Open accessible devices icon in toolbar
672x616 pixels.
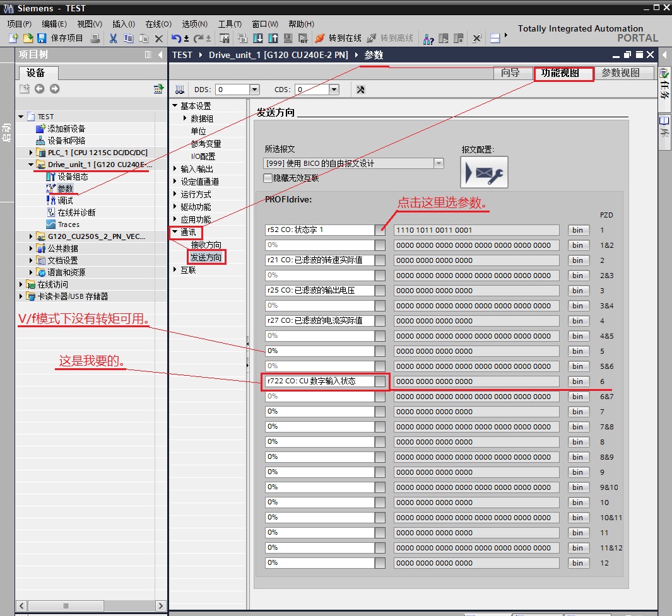428,39
